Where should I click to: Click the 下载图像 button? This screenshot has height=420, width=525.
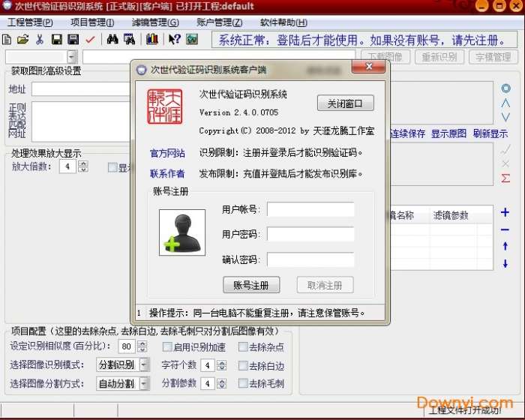[x=385, y=57]
